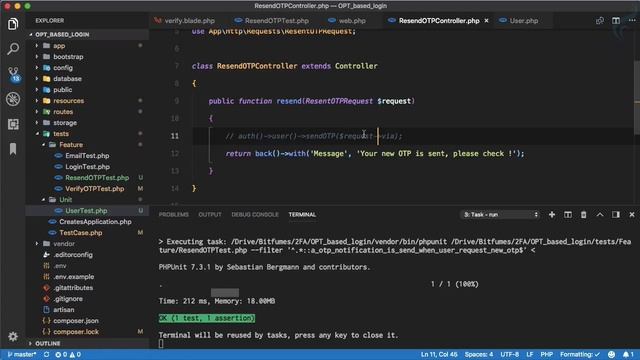Viewport: 640px width, 360px height.
Task: Open the editor More Actions menu
Action: point(631,20)
